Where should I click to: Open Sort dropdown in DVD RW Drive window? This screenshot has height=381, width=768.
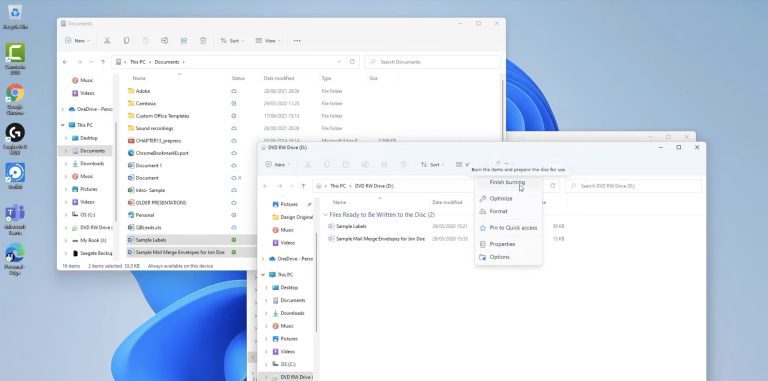[432, 165]
